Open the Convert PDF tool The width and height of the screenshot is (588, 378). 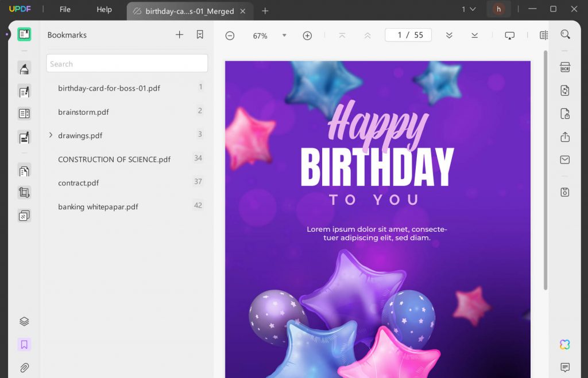point(565,91)
